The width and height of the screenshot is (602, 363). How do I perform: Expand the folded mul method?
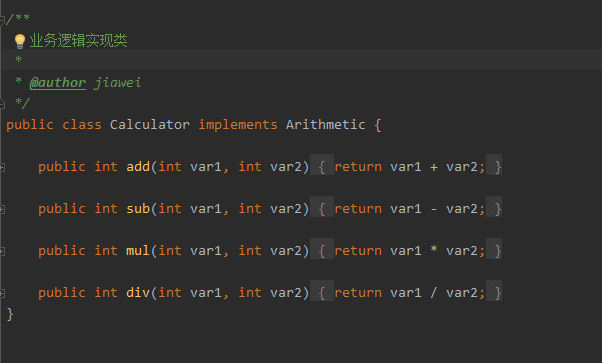coord(2,252)
